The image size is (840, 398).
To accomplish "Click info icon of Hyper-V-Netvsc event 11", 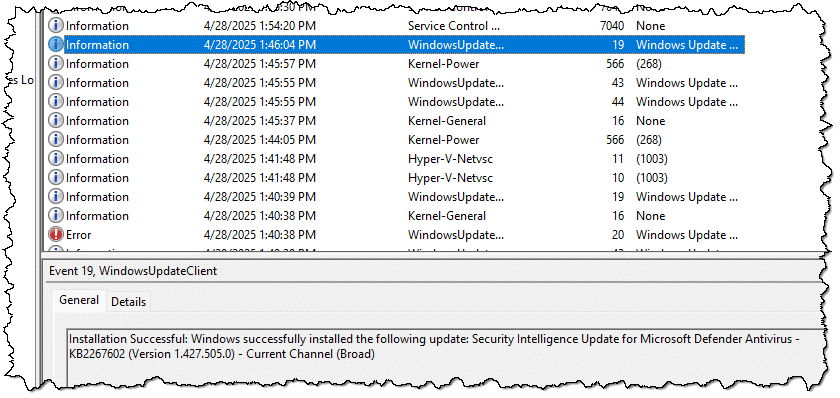I will 56,159.
